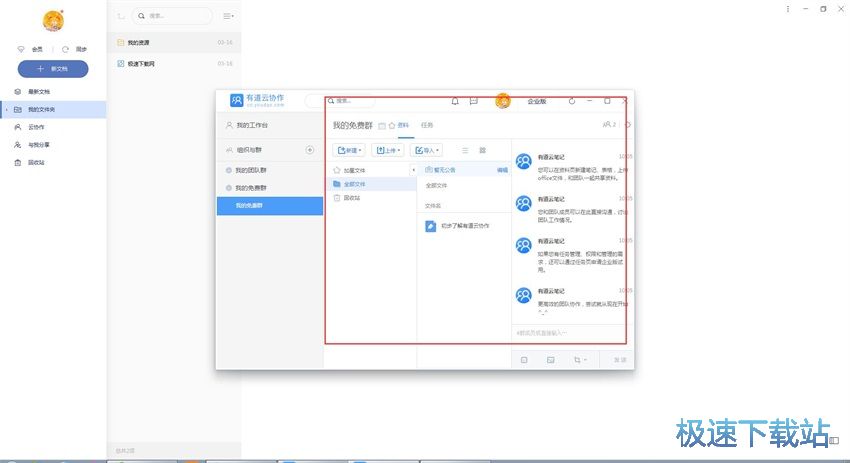Open the messages chat icon
Screen dimensions: 850x463
(x=474, y=101)
